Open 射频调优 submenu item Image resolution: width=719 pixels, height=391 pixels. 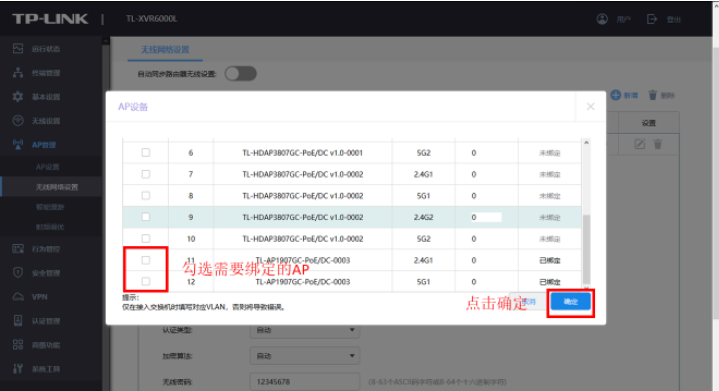coord(50,227)
